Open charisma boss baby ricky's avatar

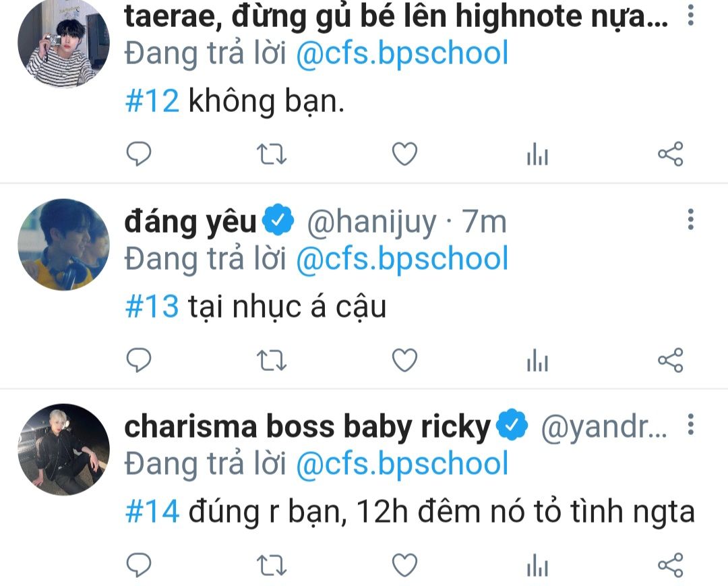point(63,450)
